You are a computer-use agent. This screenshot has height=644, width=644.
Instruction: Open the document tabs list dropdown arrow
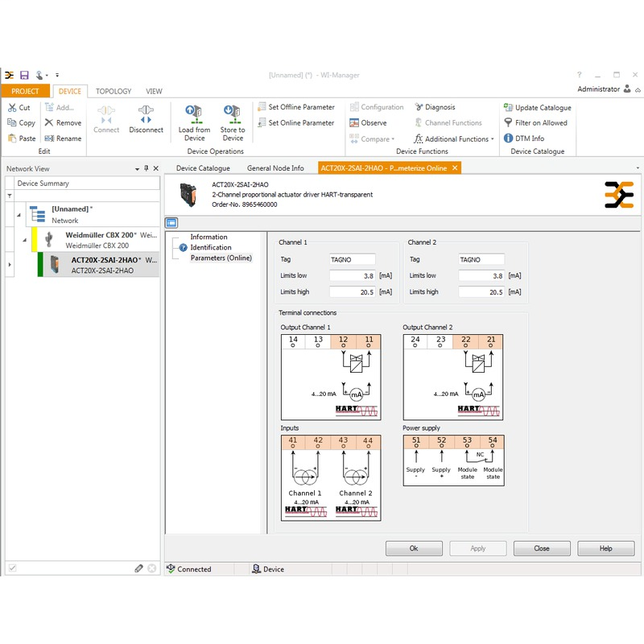coord(638,168)
